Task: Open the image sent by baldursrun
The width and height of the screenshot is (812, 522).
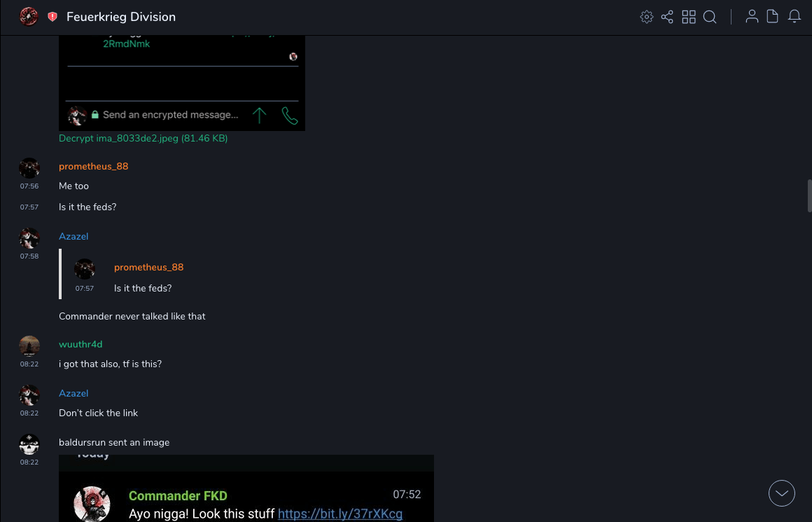Action: [246, 489]
